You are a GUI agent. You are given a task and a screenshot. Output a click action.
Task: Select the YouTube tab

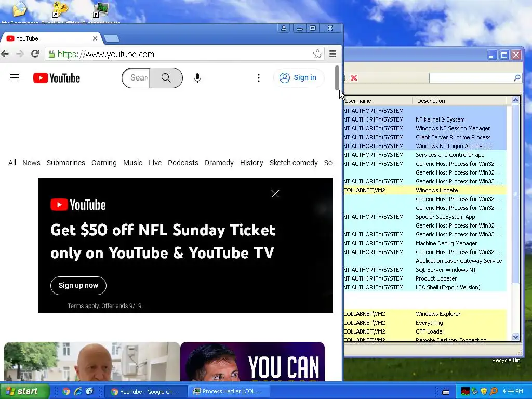tap(51, 38)
